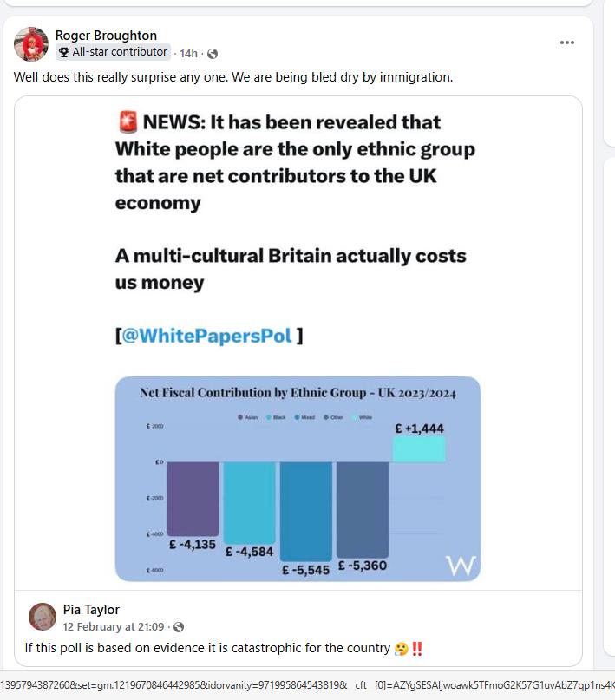
Task: Click the globe privacy icon beside 14h
Action: click(213, 52)
